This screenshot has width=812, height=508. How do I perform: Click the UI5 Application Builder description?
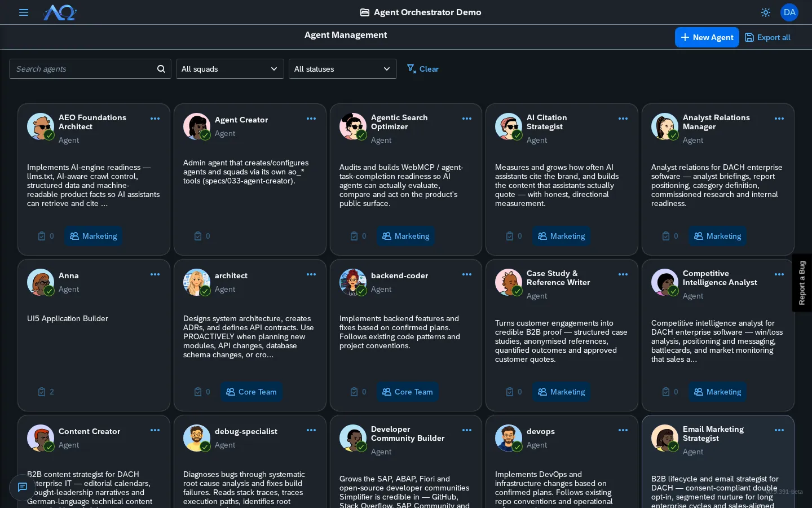pyautogui.click(x=68, y=318)
